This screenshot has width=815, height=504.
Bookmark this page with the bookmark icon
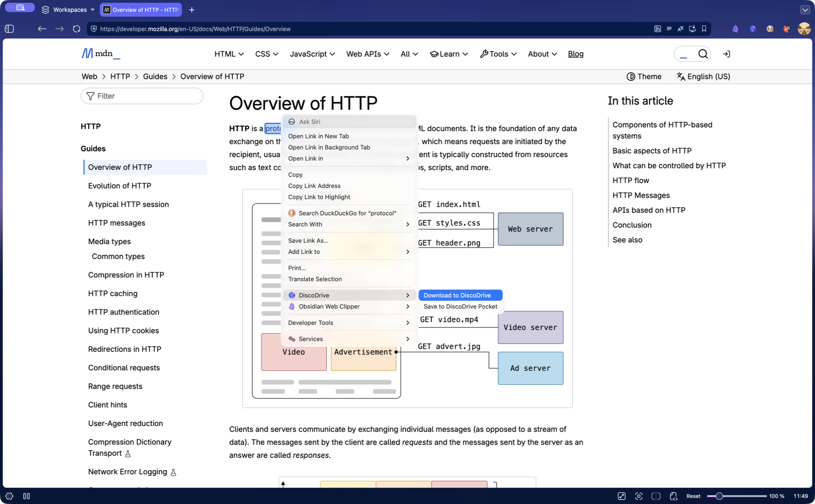click(x=704, y=29)
